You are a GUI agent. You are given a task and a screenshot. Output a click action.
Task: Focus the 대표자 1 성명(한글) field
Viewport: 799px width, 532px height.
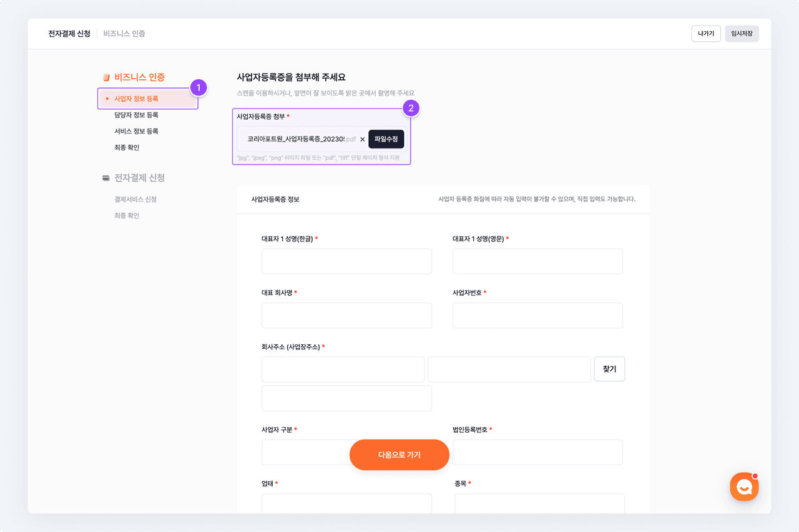click(x=346, y=261)
